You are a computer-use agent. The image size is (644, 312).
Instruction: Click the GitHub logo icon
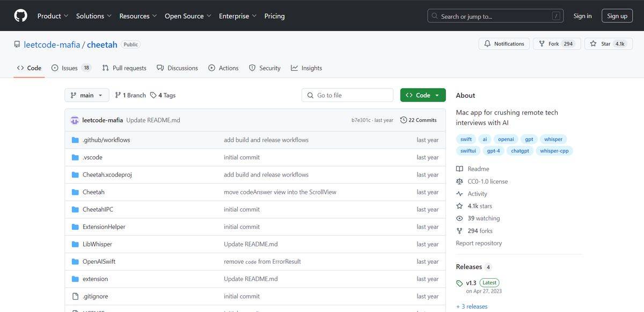click(20, 16)
